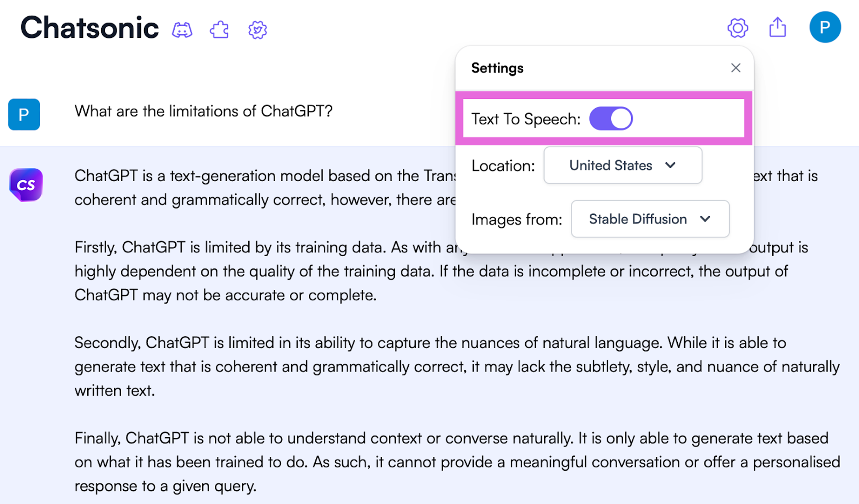Click the 'Text To Speech:' label
The width and height of the screenshot is (859, 504).
(x=526, y=119)
